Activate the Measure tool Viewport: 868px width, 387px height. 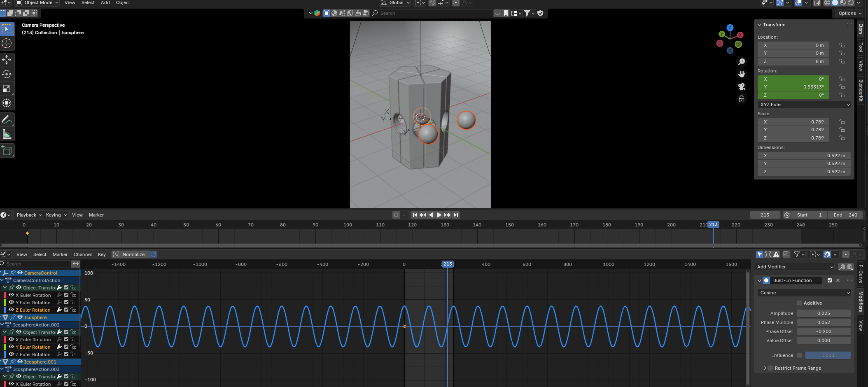pyautogui.click(x=7, y=134)
